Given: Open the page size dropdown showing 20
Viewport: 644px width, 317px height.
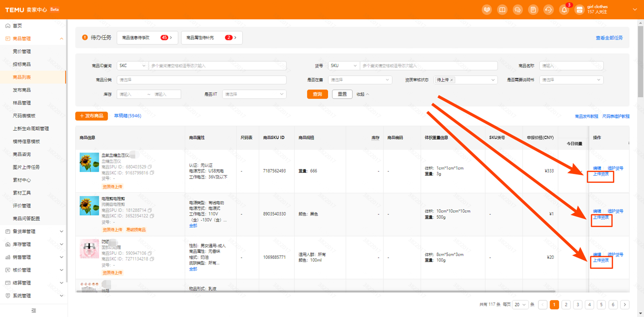Looking at the screenshot, I should point(520,305).
